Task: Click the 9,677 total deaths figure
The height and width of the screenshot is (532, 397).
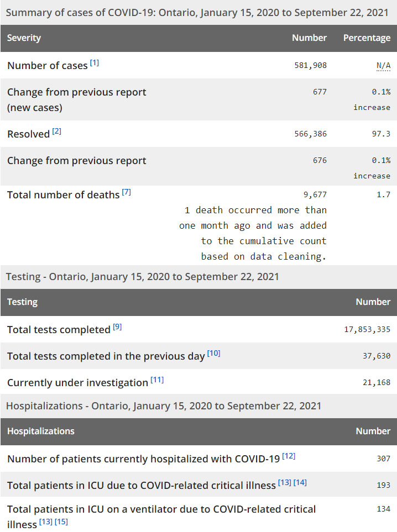Action: (315, 194)
